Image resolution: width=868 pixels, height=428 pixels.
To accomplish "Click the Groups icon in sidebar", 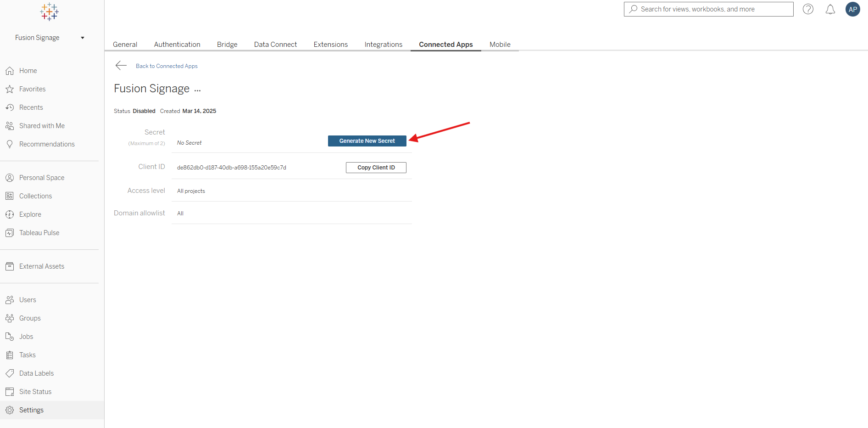I will tap(10, 318).
